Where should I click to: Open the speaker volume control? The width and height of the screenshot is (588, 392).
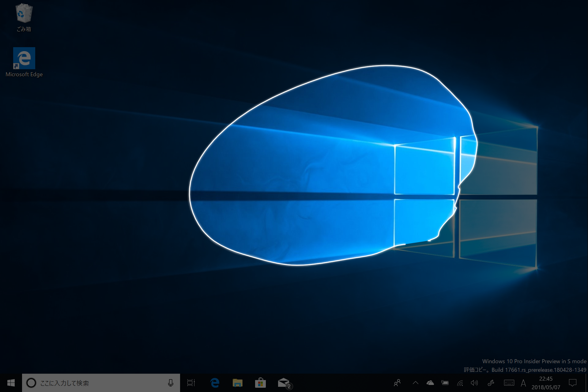(474, 383)
